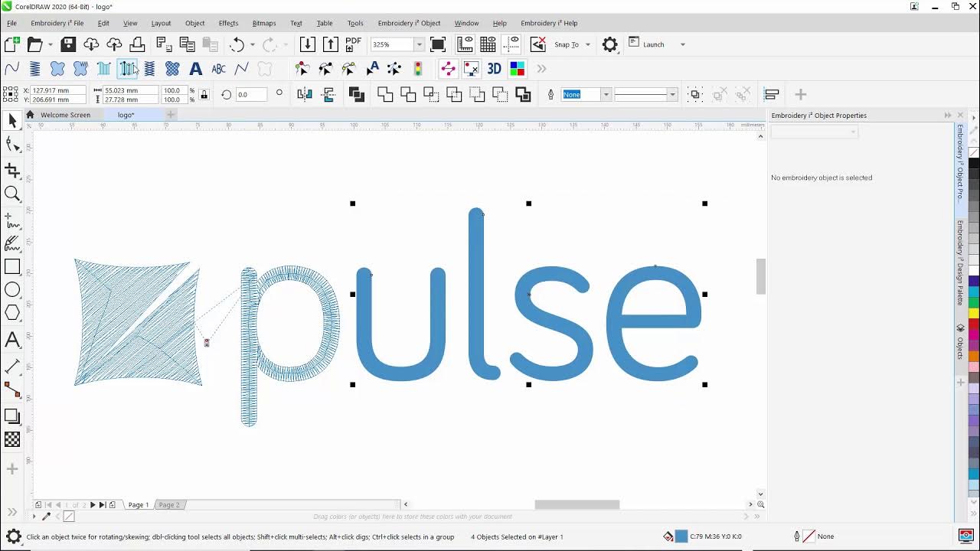The height and width of the screenshot is (551, 980).
Task: Expand toolbox overflow chevrons at bottom
Action: [x=11, y=513]
